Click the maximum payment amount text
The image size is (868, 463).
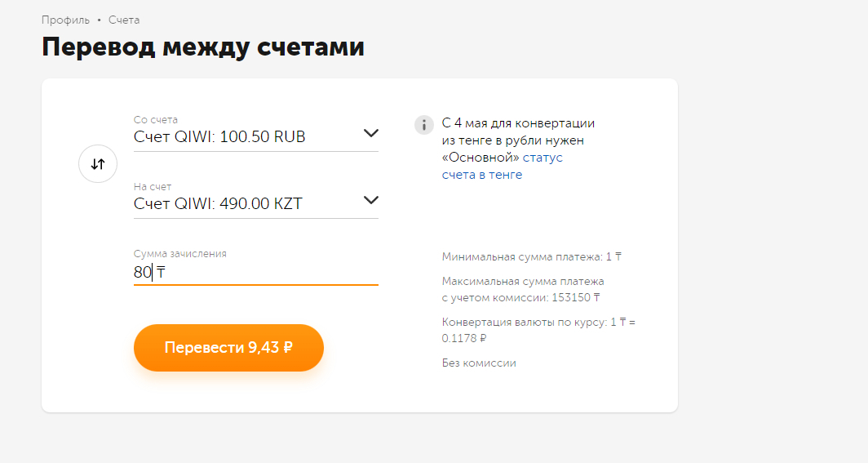click(522, 289)
